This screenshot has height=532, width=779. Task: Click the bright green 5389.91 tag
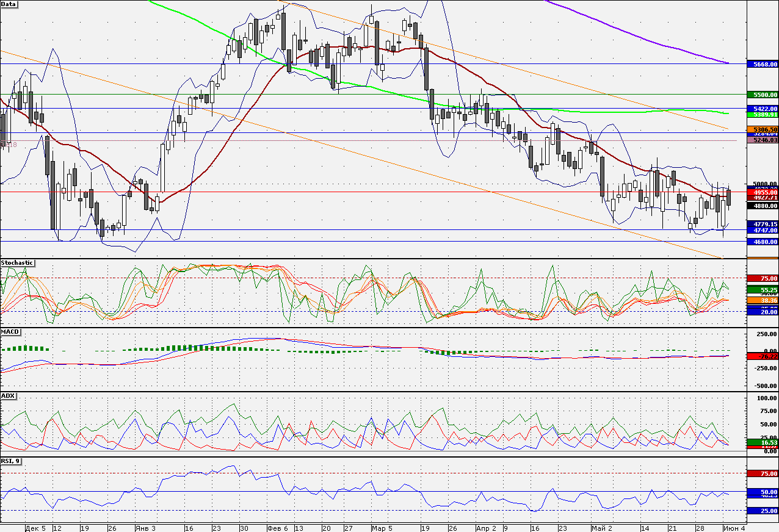(x=763, y=114)
